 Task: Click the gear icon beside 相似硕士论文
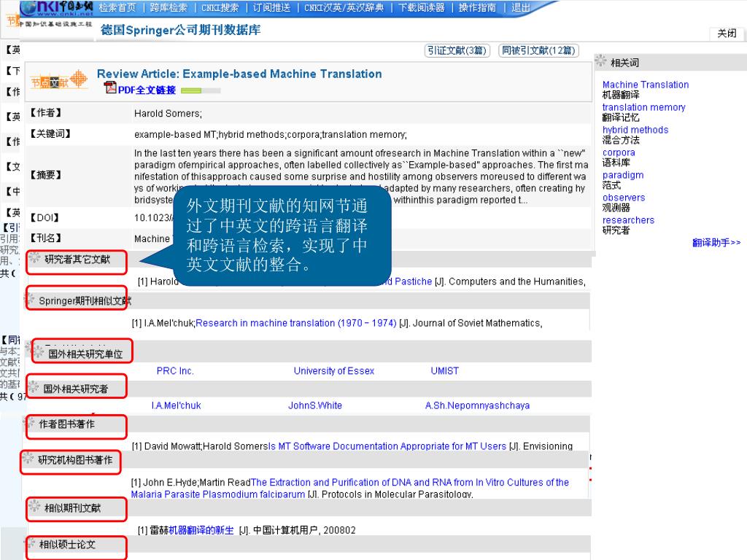tap(30, 542)
